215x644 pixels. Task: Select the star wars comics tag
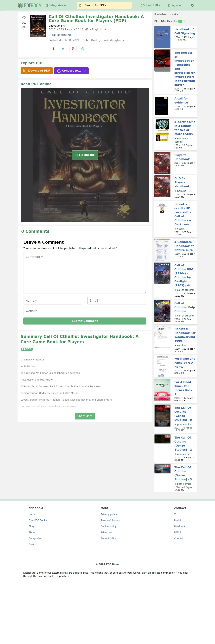coord(181,140)
